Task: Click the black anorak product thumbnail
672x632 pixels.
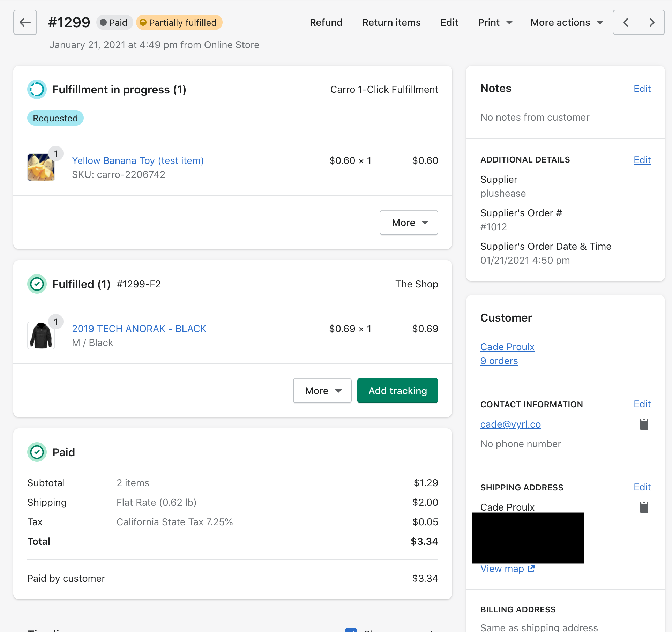Action: [x=41, y=336]
